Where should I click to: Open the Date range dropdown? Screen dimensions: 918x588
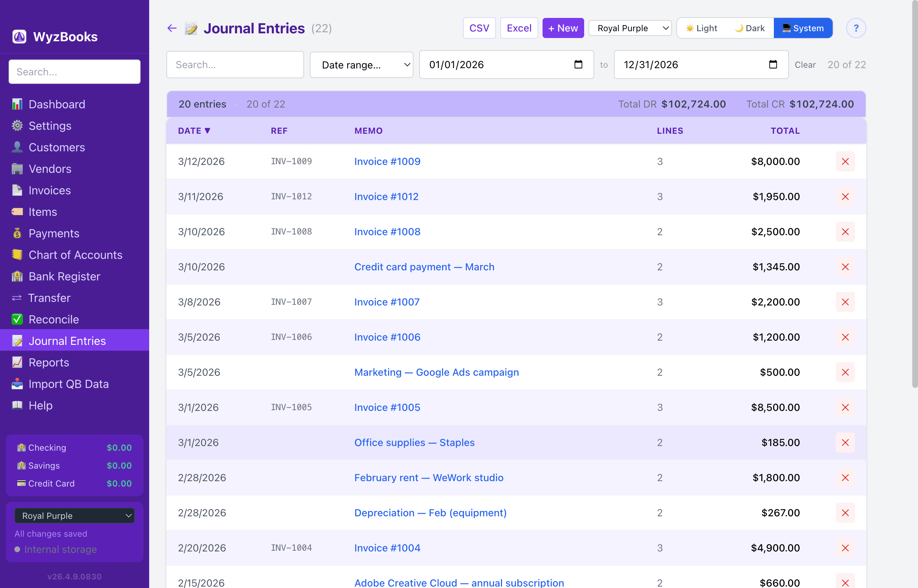tap(361, 65)
